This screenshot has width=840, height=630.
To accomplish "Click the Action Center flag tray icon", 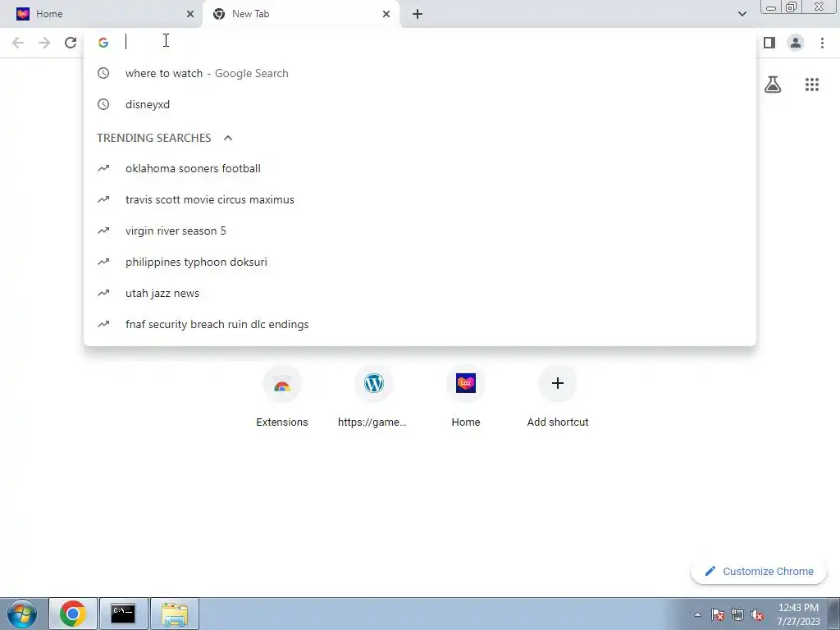I will click(718, 614).
